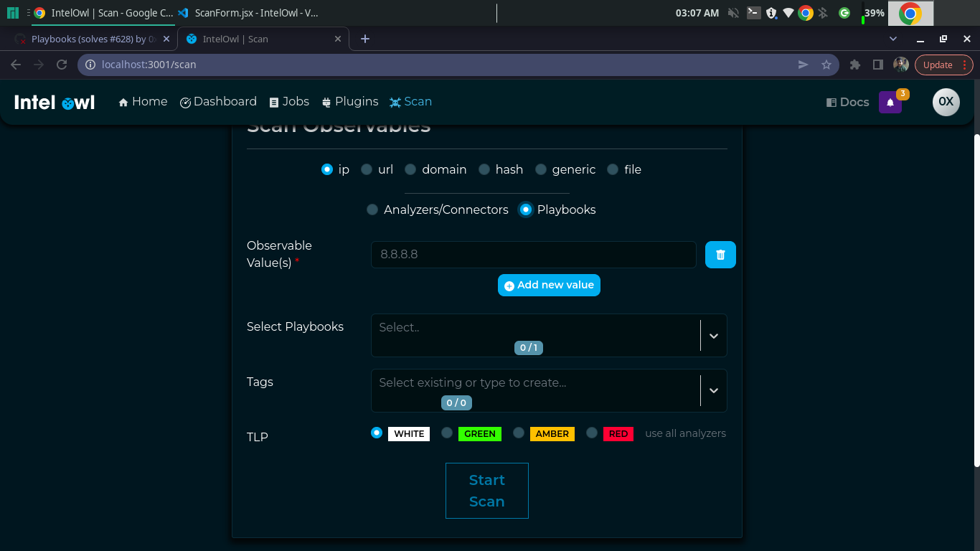The width and height of the screenshot is (980, 551).
Task: Click the IntelOwl logo
Action: click(55, 103)
